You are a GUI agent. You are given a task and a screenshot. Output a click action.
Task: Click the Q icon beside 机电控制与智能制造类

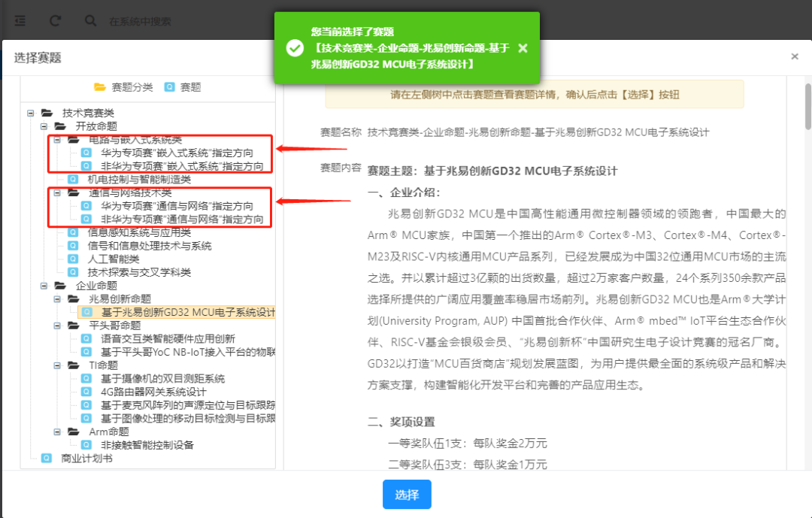coord(73,179)
